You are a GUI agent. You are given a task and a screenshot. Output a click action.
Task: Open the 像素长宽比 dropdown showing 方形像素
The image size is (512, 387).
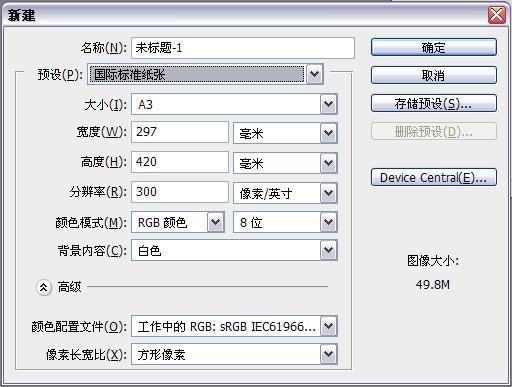pyautogui.click(x=234, y=354)
